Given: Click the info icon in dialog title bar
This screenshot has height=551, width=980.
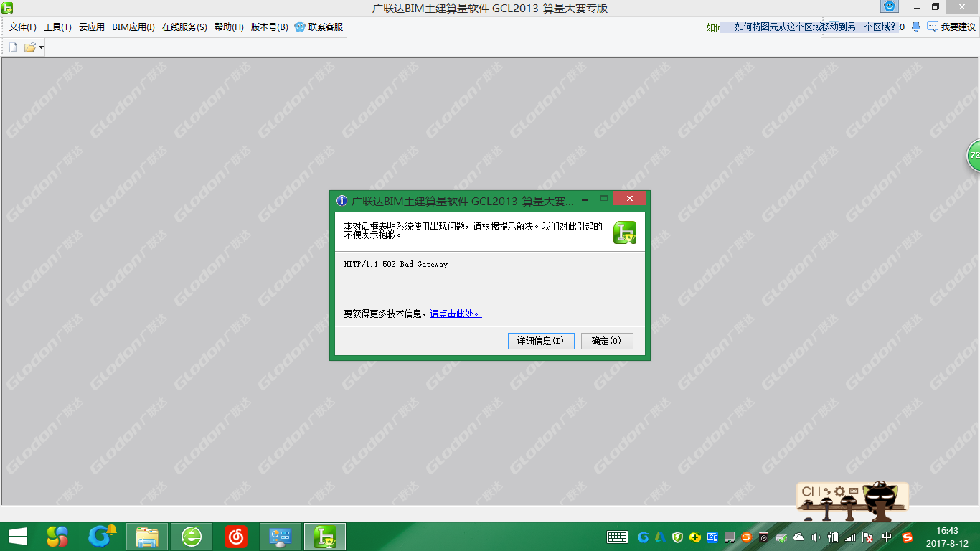Looking at the screenshot, I should (342, 201).
